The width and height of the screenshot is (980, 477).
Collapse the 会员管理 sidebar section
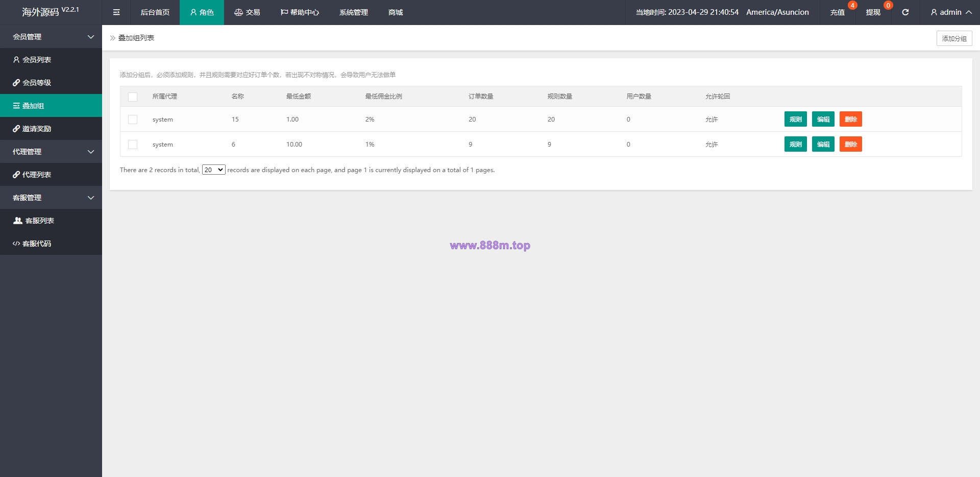tap(51, 37)
